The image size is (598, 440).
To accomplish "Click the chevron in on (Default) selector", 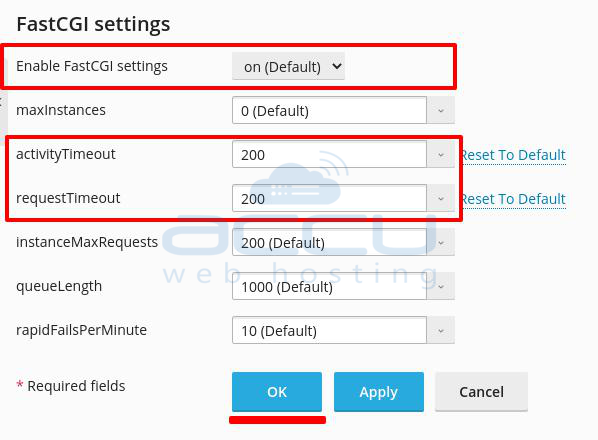I will pos(336,66).
